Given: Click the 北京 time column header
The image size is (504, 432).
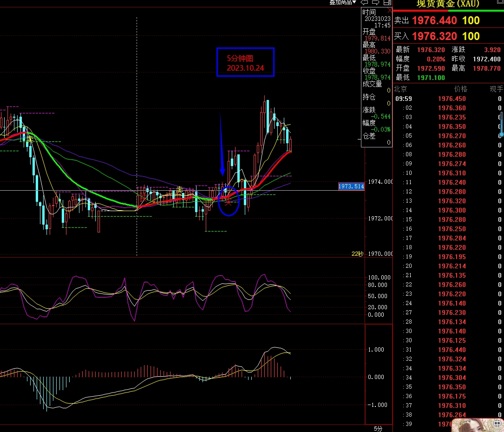Looking at the screenshot, I should (400, 89).
